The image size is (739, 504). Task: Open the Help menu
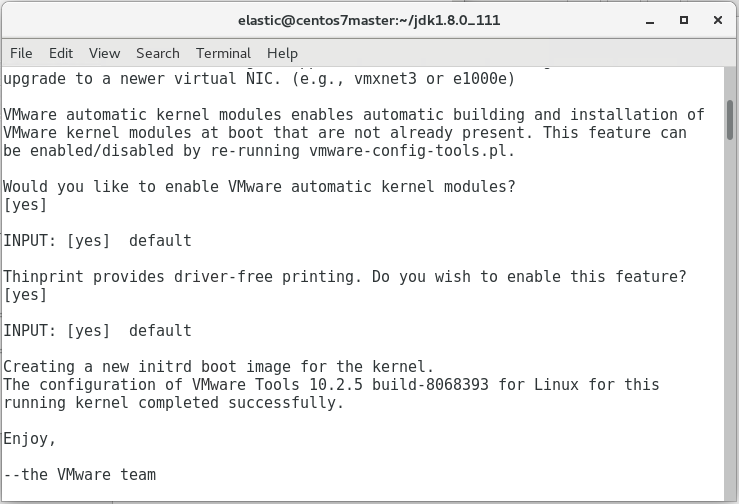click(282, 53)
